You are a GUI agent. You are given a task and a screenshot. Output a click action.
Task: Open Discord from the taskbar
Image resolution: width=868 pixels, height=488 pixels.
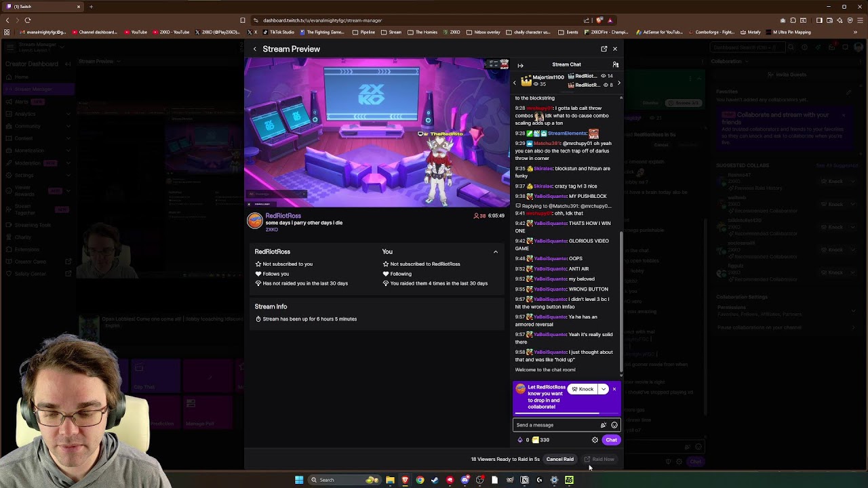[x=465, y=480]
